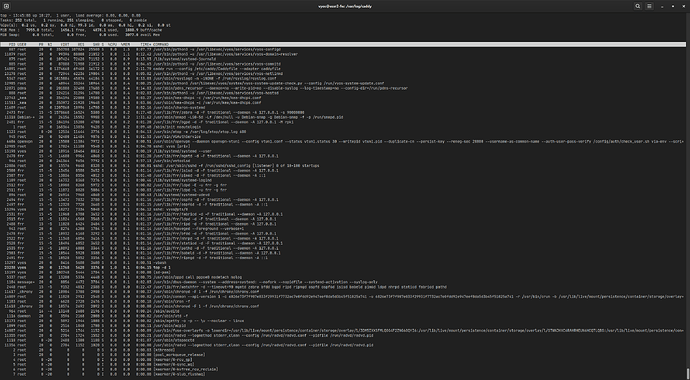690x380 pixels.
Task: Select the frr watchfrr process row
Action: [x=343, y=286]
